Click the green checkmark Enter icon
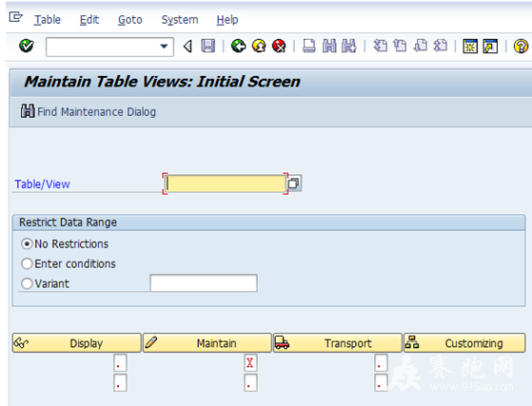This screenshot has width=532, height=406. click(27, 46)
